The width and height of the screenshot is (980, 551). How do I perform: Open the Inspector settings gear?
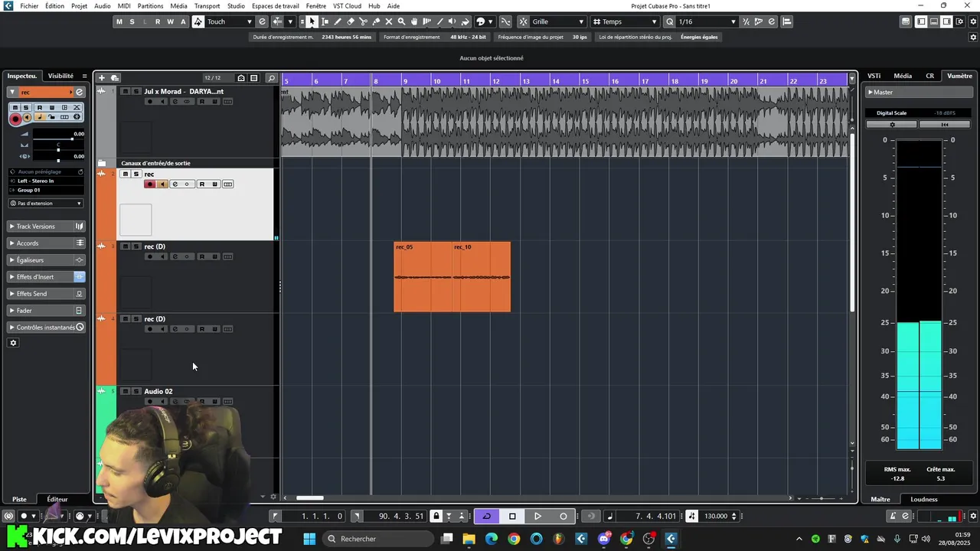(13, 343)
